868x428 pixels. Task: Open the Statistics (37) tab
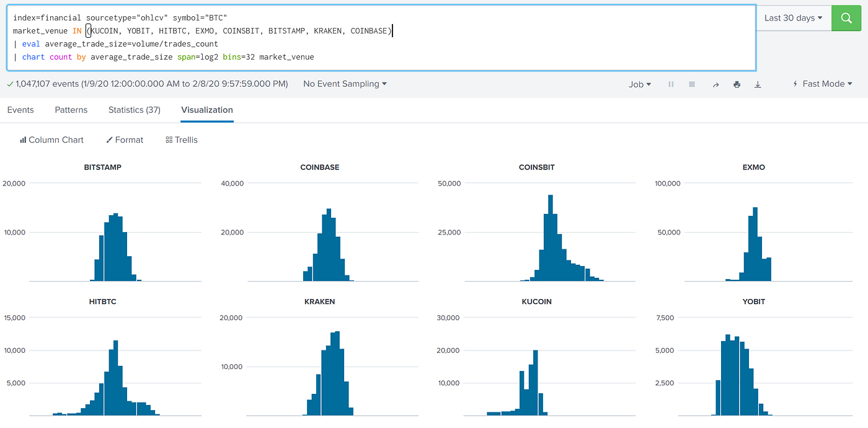(x=135, y=110)
